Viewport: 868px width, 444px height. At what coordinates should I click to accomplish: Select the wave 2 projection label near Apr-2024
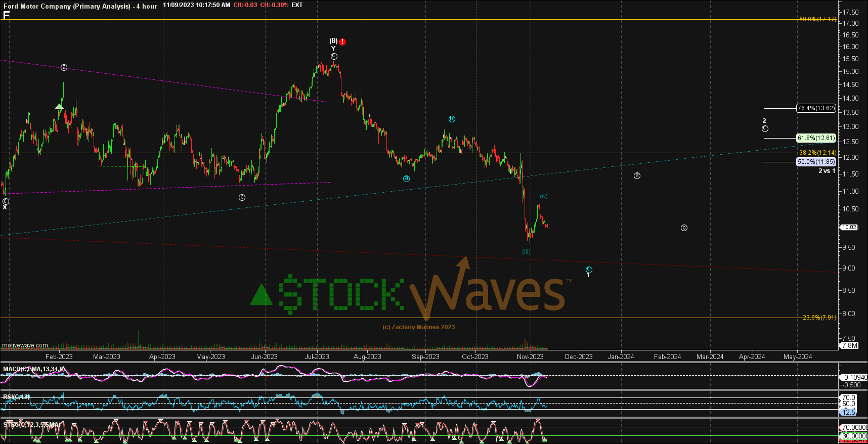click(x=764, y=121)
